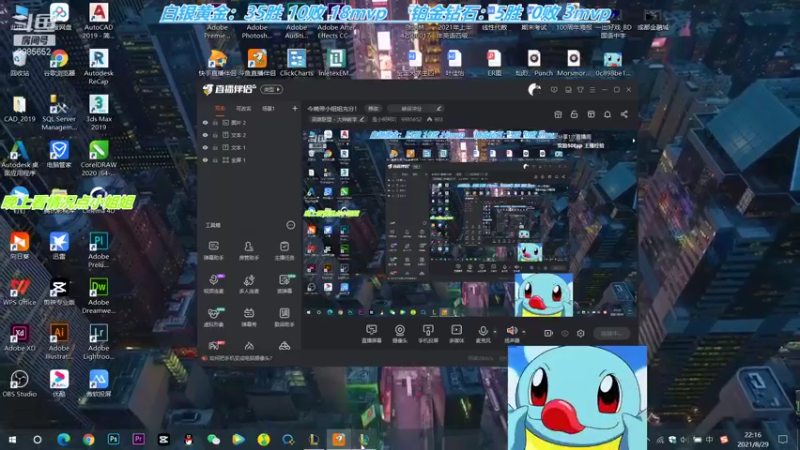The width and height of the screenshot is (800, 450).
Task: Expand the toolbox more-options circle button
Action: click(290, 225)
